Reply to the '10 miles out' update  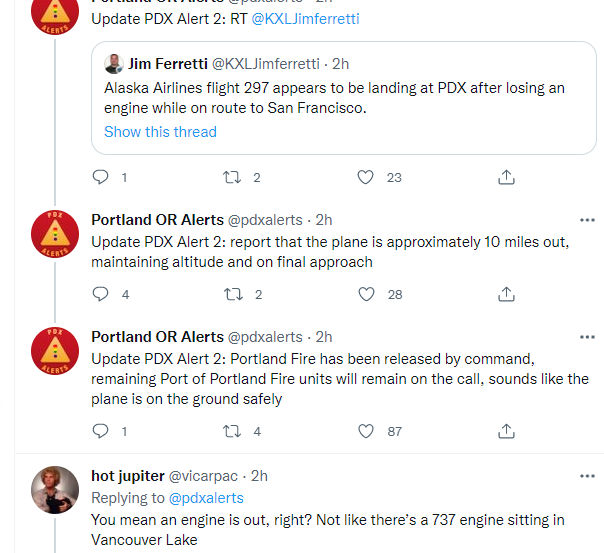click(x=101, y=294)
